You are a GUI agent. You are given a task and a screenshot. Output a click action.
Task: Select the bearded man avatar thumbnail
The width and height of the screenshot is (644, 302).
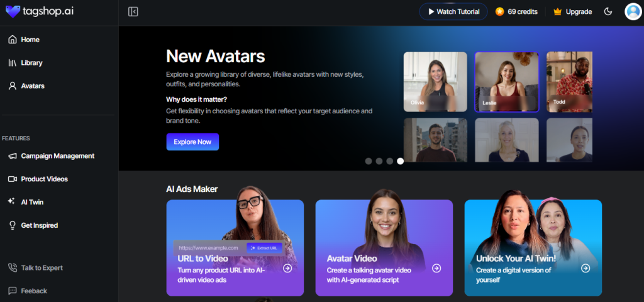tap(435, 140)
